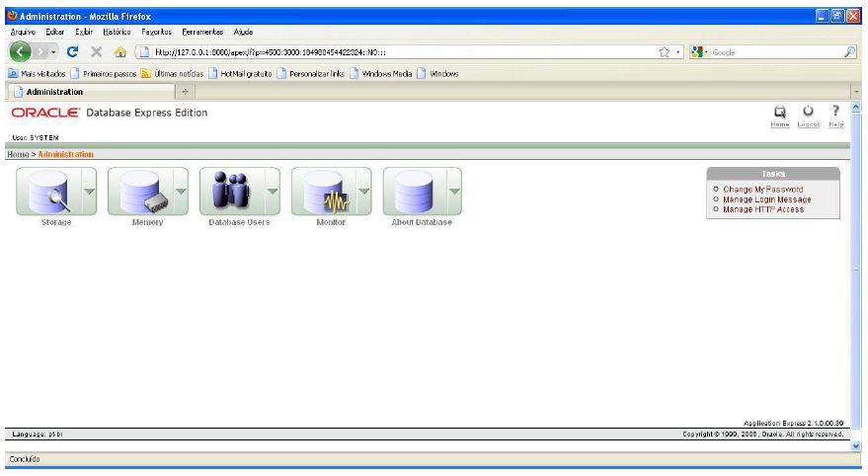Click the 'Application Express 2.1.0.00.39' text
The image size is (868, 476).
pos(793,423)
